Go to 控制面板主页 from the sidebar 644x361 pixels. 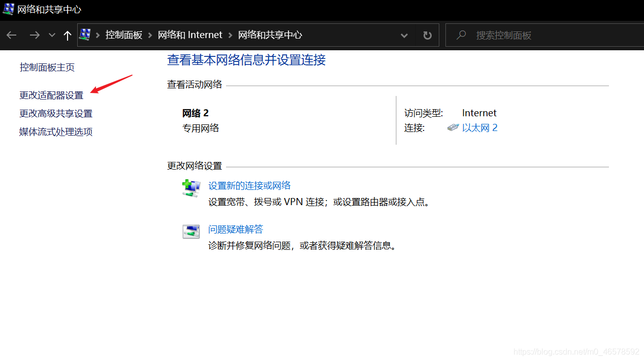pyautogui.click(x=47, y=67)
